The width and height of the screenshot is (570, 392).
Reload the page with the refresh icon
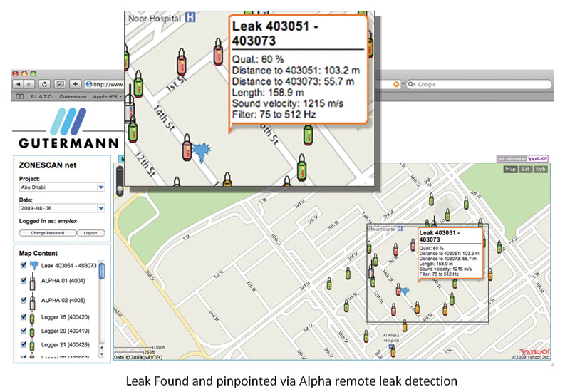(x=44, y=84)
